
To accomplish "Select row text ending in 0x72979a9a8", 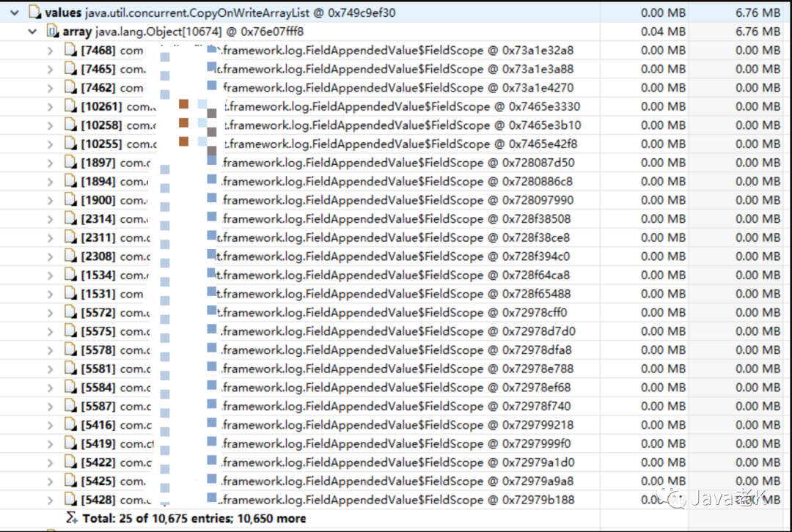I will tap(327, 481).
